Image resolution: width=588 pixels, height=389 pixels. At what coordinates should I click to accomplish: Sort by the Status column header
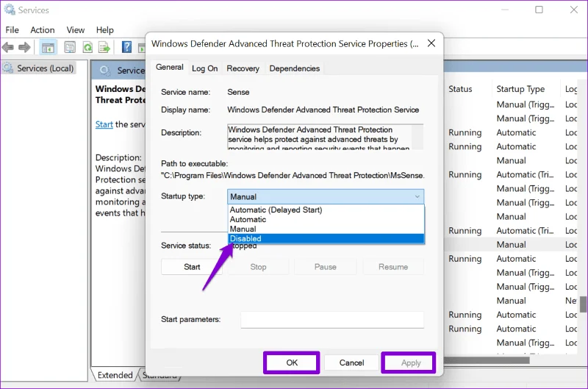tap(460, 89)
